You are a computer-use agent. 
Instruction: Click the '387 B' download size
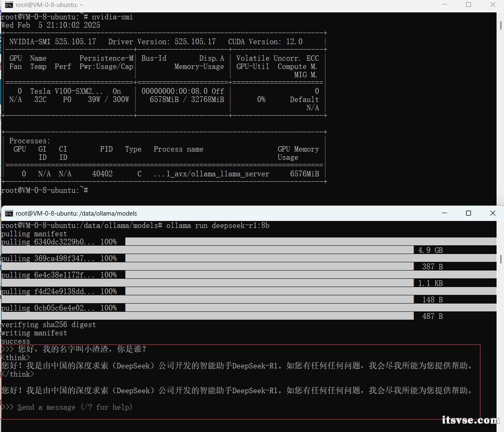click(432, 267)
